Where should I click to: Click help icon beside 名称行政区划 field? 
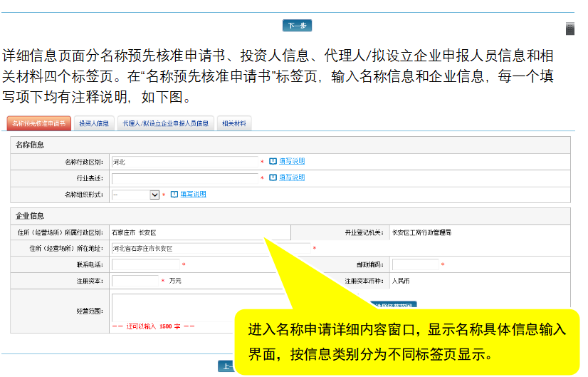click(273, 162)
